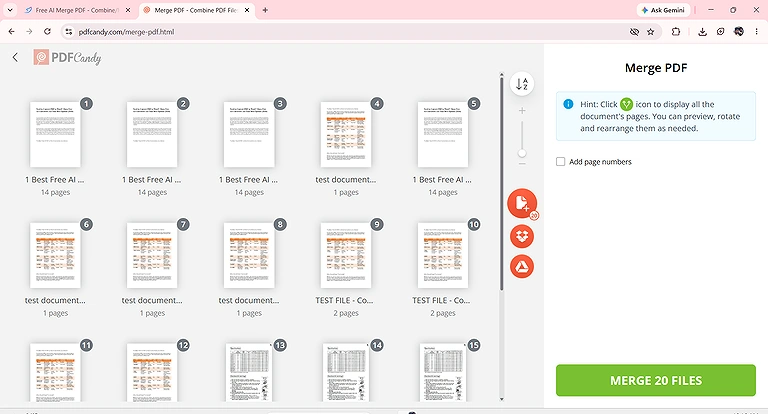Add files from Dropbox
This screenshot has height=414, width=768.
coord(522,236)
